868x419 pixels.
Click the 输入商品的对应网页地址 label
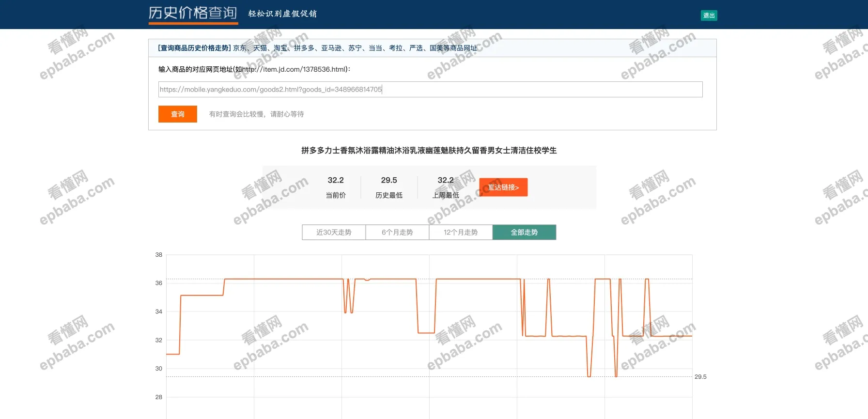click(x=254, y=69)
